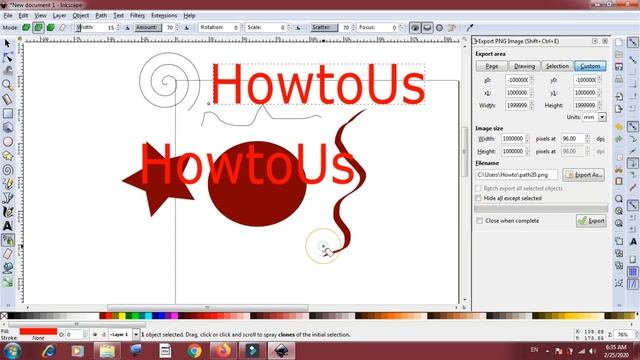This screenshot has height=360, width=640.
Task: Choose spray clones mode
Action: (38, 27)
